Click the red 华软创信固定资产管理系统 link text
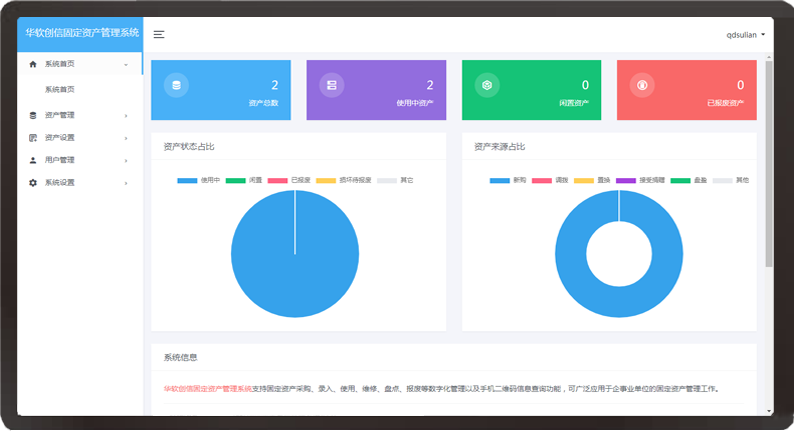794x433 pixels. [x=208, y=389]
